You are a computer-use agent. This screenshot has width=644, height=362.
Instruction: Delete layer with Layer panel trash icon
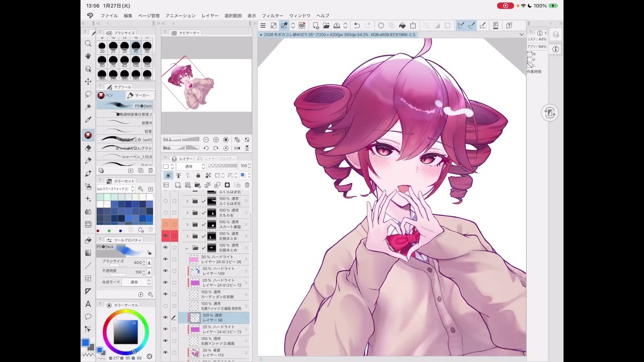click(247, 185)
